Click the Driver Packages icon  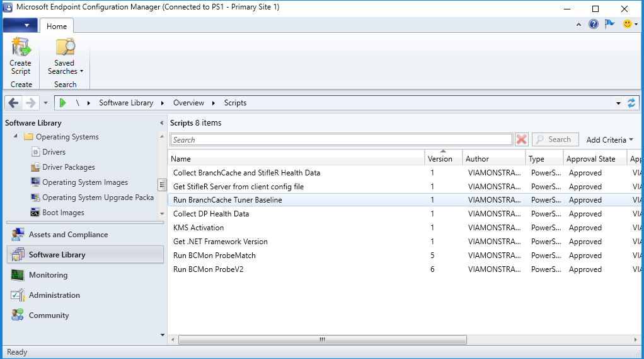click(x=36, y=167)
